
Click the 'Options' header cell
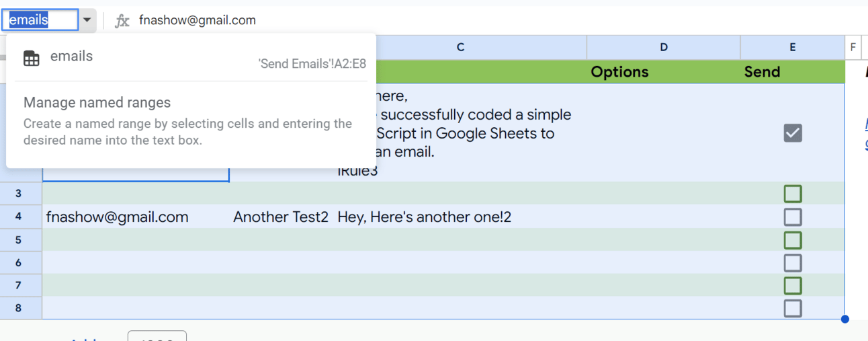click(x=619, y=72)
